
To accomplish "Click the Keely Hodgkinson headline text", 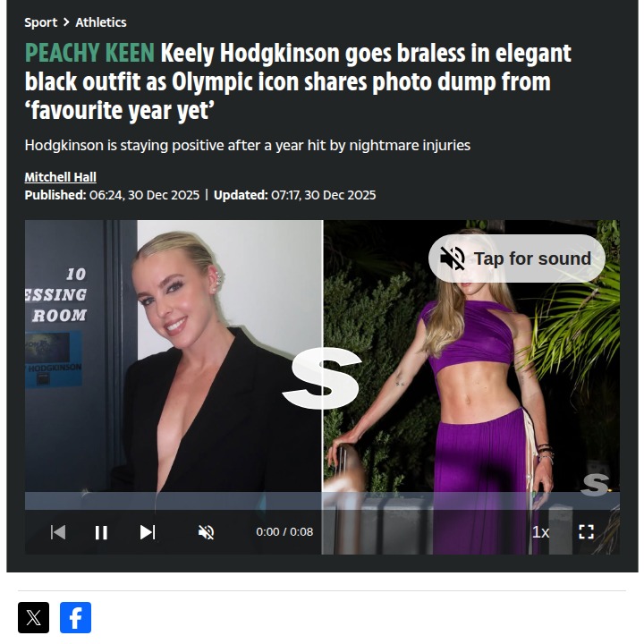I will (298, 81).
